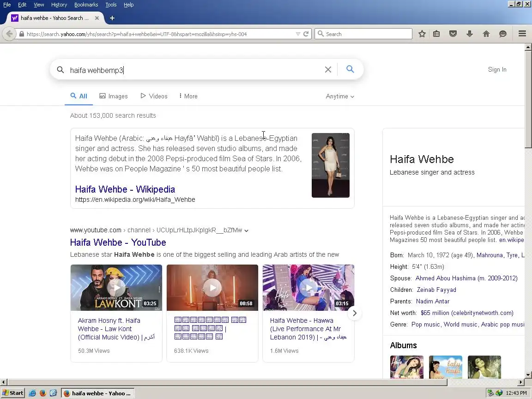Image resolution: width=532 pixels, height=399 pixels.
Task: Click the Haifa Wehbe photo in Wikipedia card
Action: 331,165
